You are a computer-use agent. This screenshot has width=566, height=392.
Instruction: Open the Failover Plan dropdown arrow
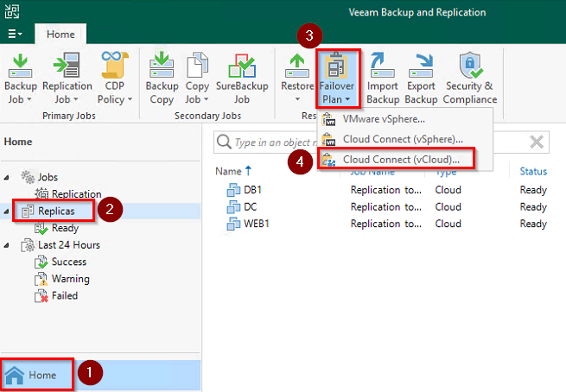[x=347, y=99]
